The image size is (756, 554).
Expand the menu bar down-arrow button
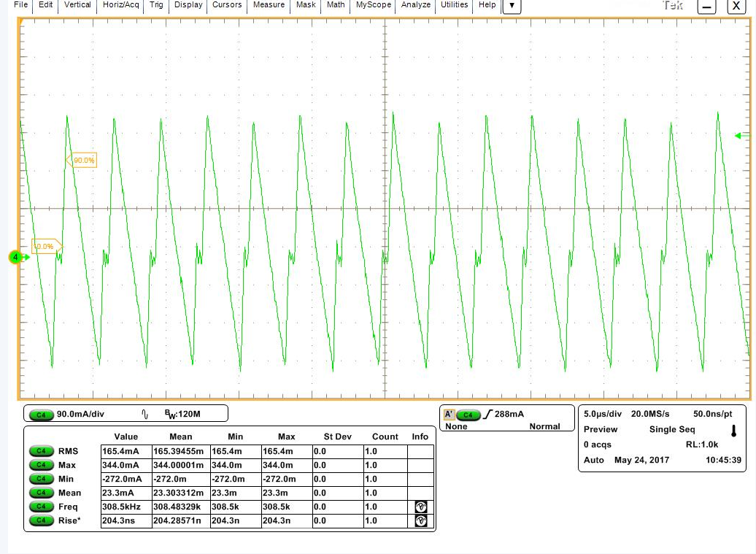point(512,6)
